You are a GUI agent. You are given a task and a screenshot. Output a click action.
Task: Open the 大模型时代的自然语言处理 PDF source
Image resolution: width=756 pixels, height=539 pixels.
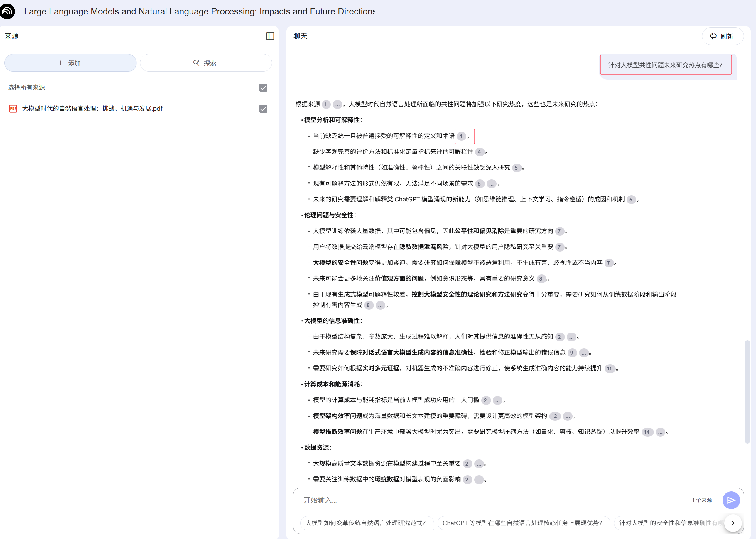92,109
